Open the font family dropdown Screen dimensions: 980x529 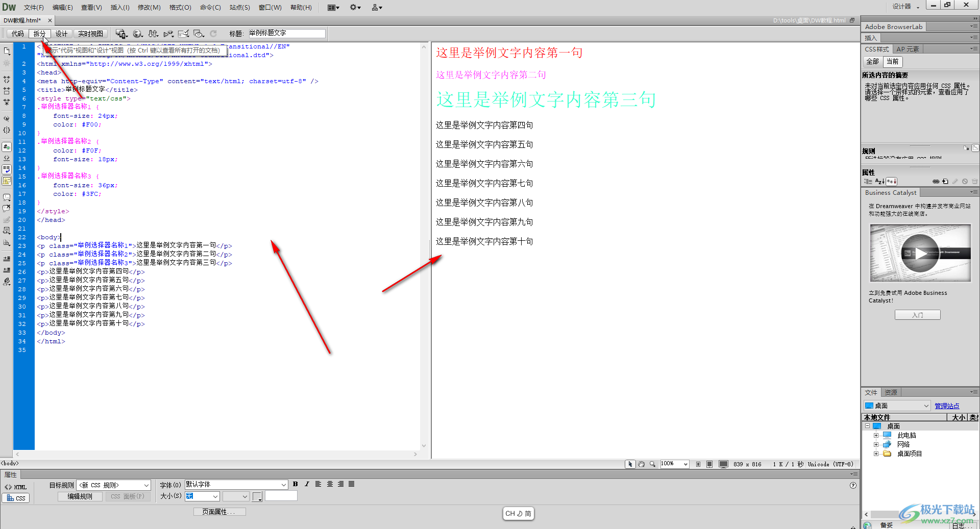click(236, 485)
